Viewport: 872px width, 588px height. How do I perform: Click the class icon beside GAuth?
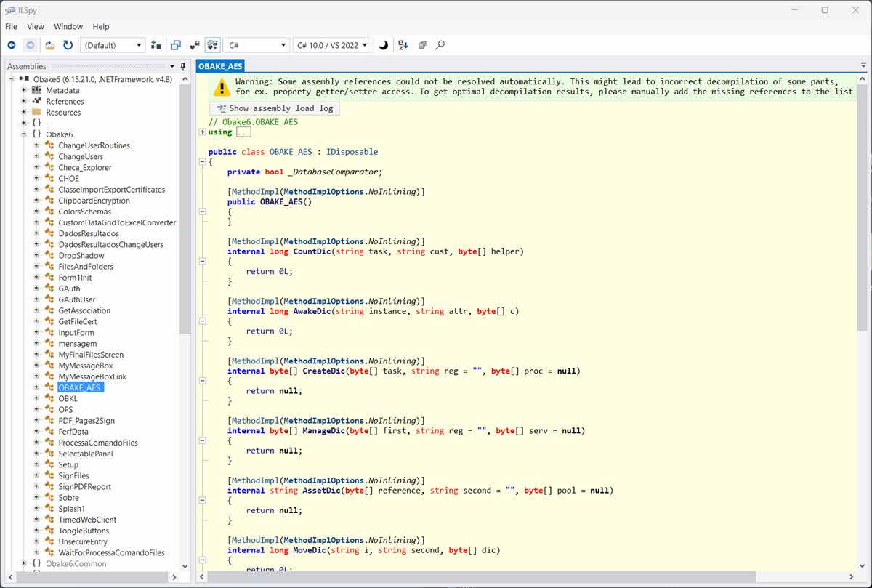[49, 289]
